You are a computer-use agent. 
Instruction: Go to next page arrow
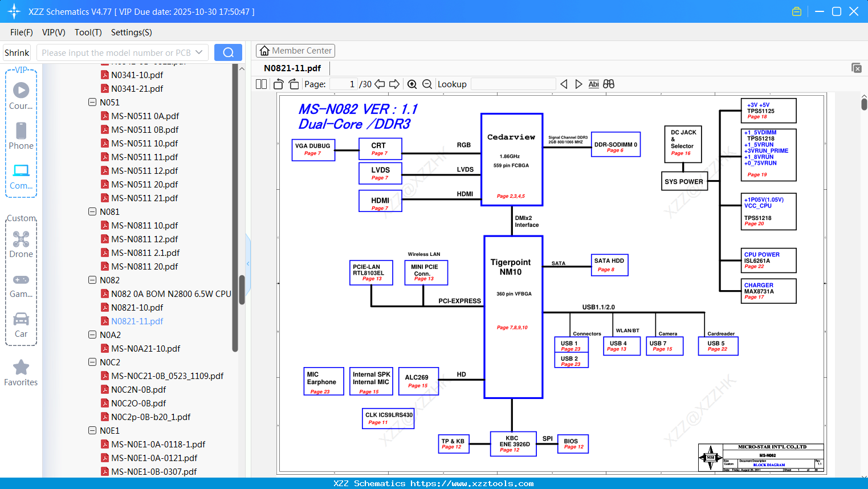[394, 84]
